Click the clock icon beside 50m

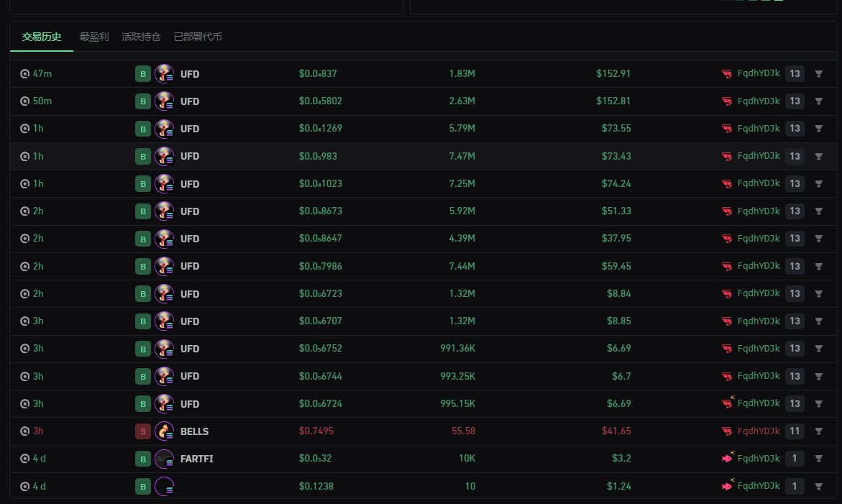pos(24,101)
